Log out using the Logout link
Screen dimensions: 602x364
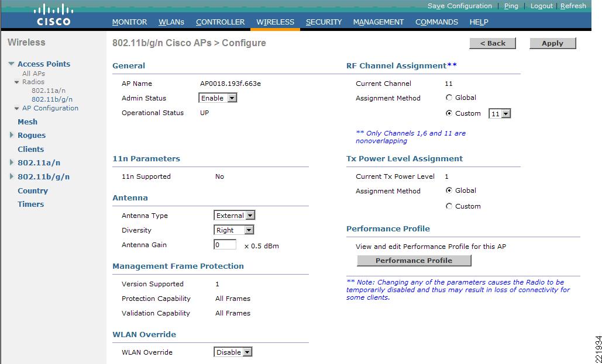[x=541, y=6]
